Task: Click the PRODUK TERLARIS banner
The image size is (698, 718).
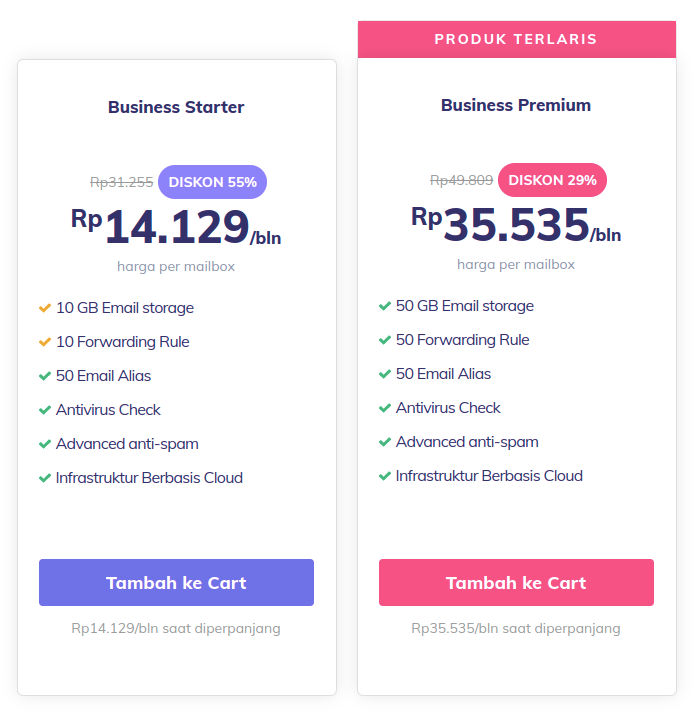Action: pyautogui.click(x=516, y=39)
